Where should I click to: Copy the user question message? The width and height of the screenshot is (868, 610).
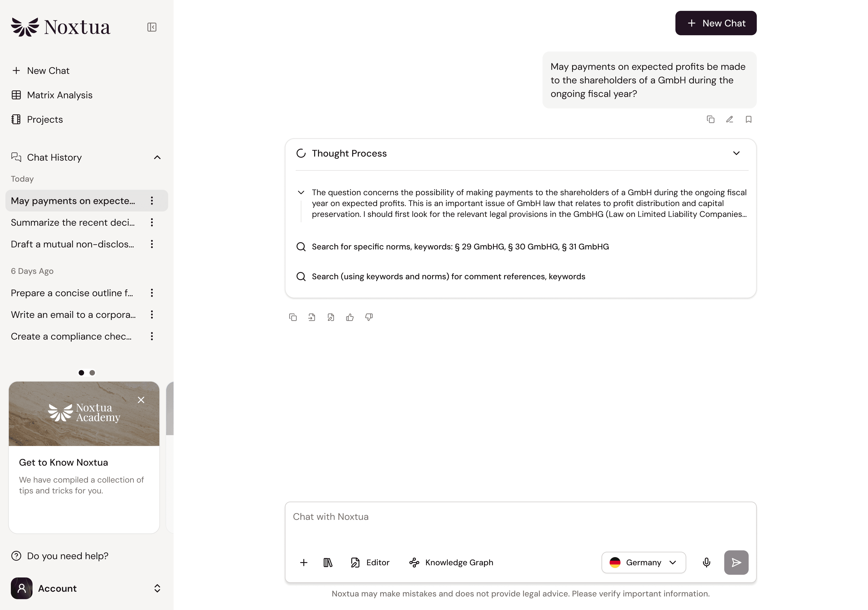[x=710, y=120]
